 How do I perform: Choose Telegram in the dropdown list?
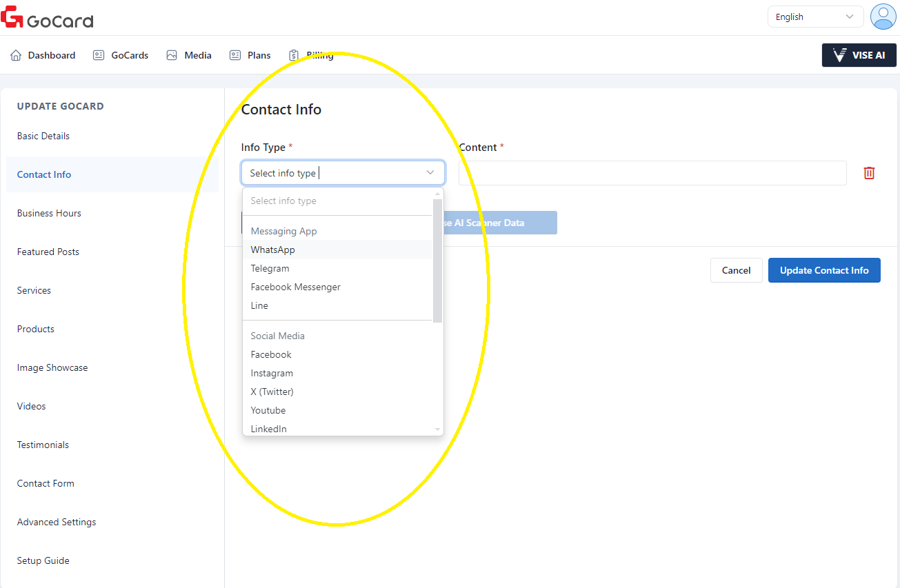point(270,268)
